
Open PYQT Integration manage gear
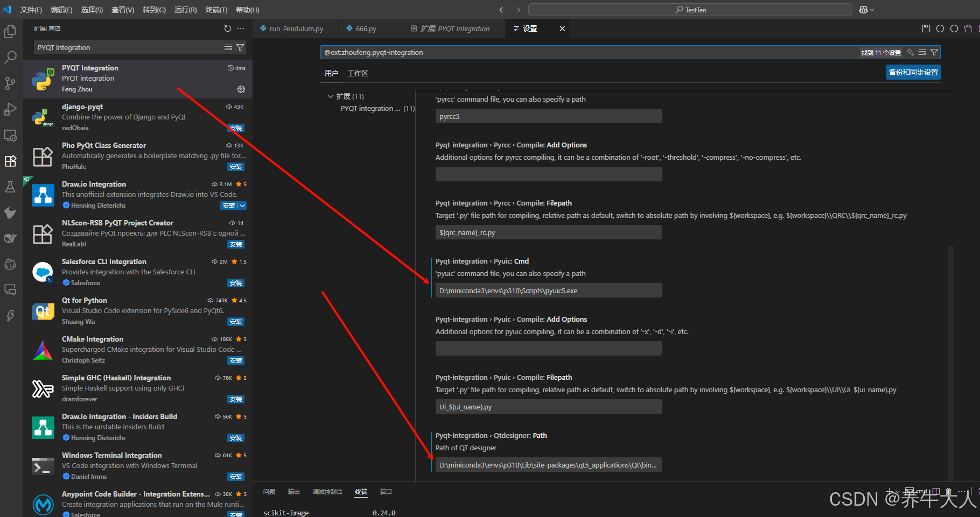point(241,89)
